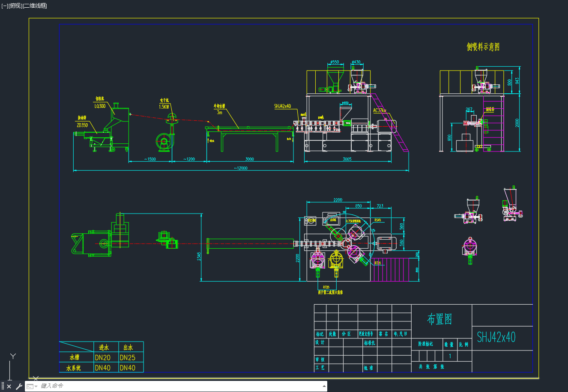The height and width of the screenshot is (392, 568).
Task: Select the 水槽 row label
Action: [x=74, y=357]
